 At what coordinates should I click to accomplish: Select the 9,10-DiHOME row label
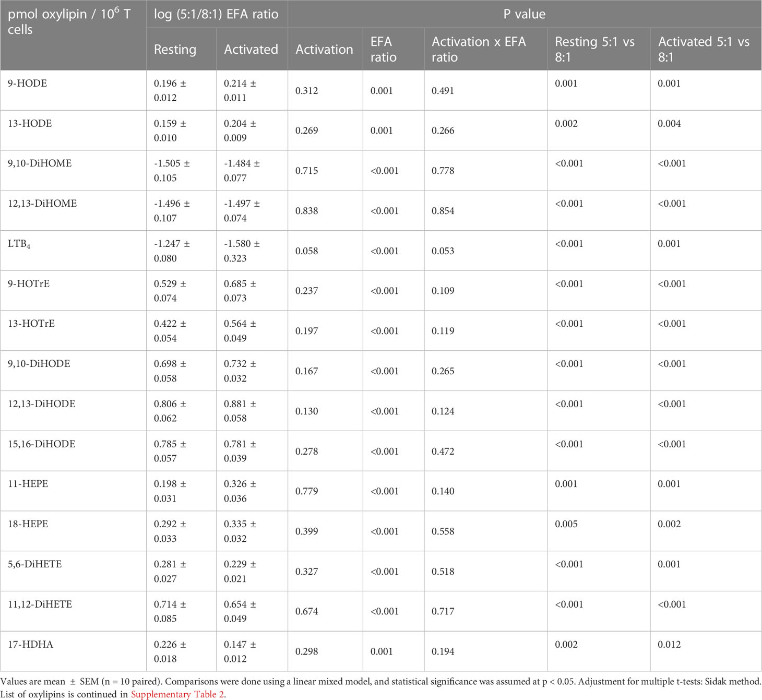40,163
